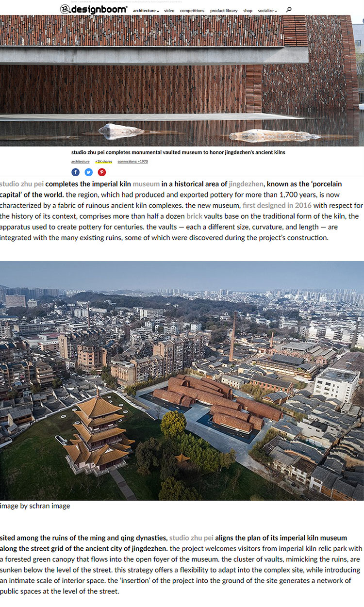Follow the 'museum' link in intro paragraph

point(146,184)
